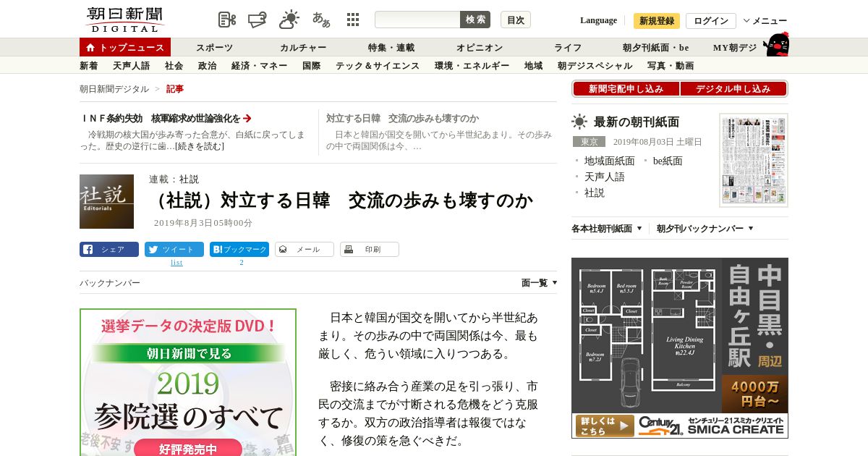Open the news list icon in header
868x456 pixels.
pos(227,20)
